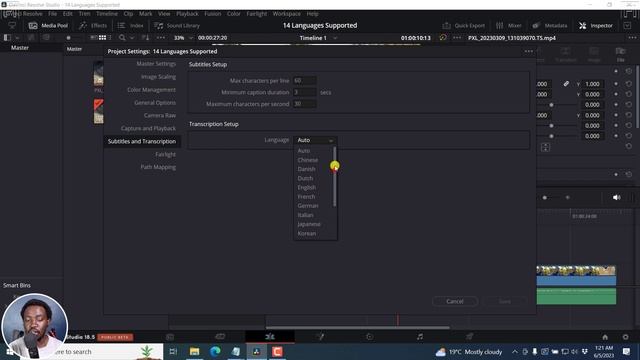Viewport: 640px width, 360px height.
Task: Select Master bin in the bin list
Action: pos(20,48)
